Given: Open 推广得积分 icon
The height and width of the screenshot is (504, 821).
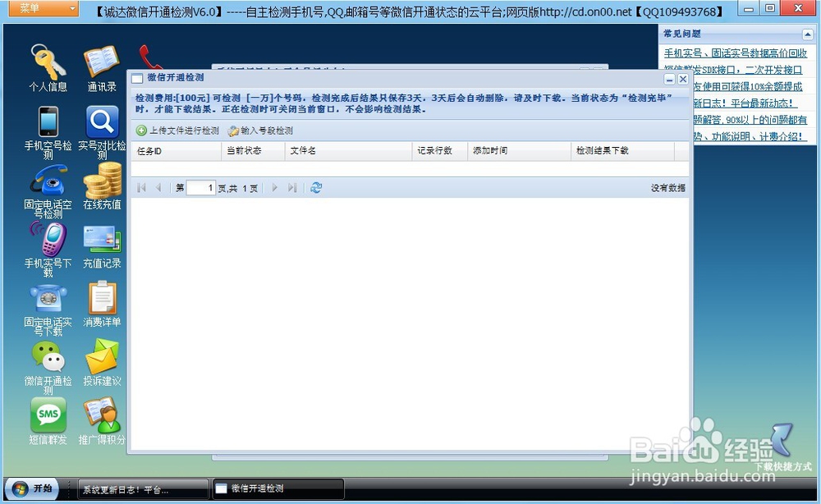Looking at the screenshot, I should (x=102, y=415).
